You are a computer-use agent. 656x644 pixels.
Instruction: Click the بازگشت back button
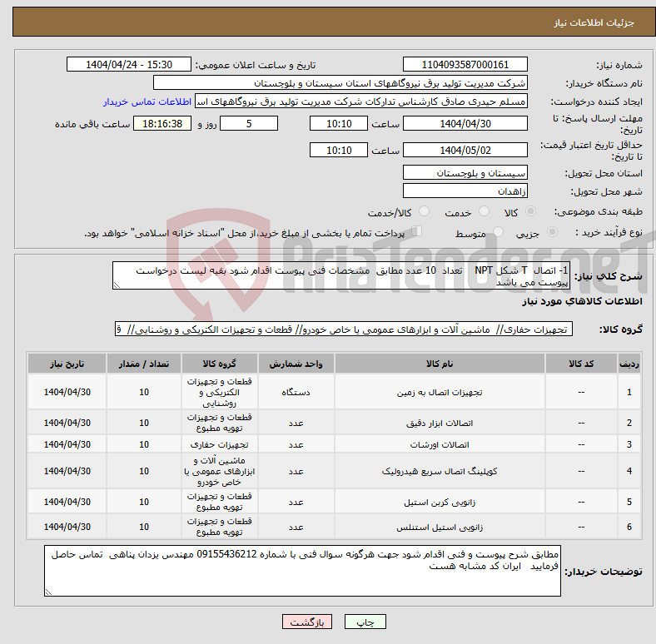(x=307, y=622)
